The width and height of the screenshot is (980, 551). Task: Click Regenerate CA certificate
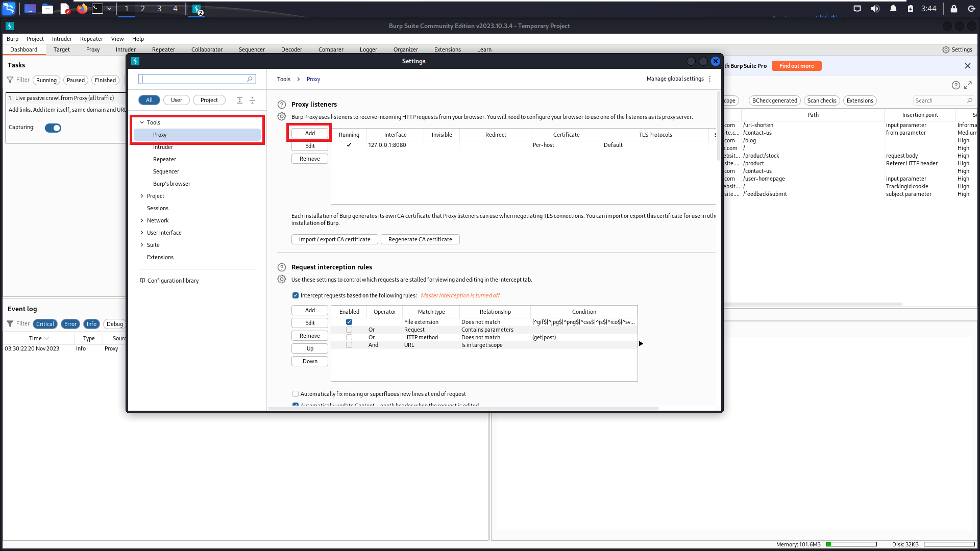point(420,239)
